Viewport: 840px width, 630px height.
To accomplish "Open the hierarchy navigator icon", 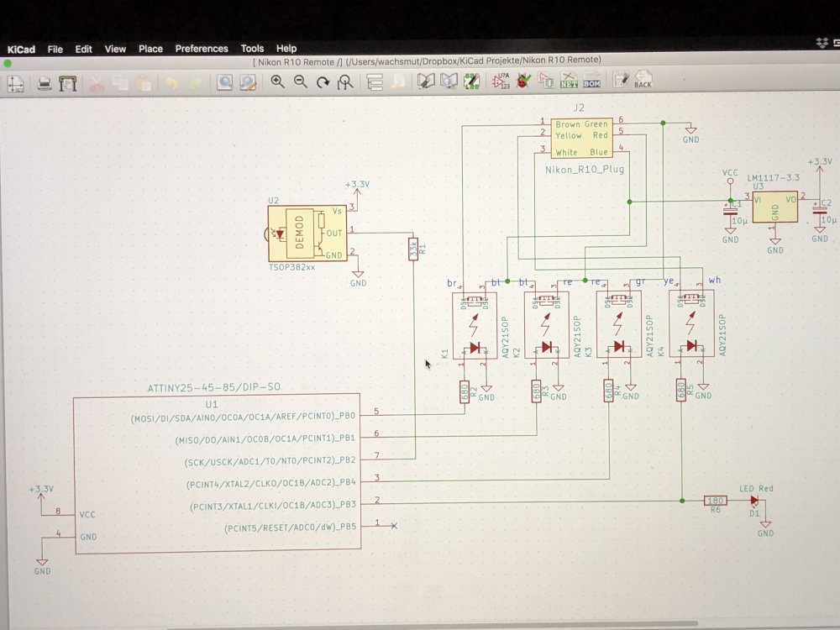I will [375, 82].
